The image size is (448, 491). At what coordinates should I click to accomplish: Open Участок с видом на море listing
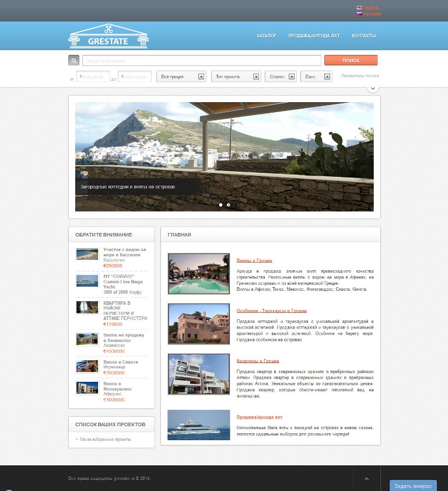[x=124, y=252]
